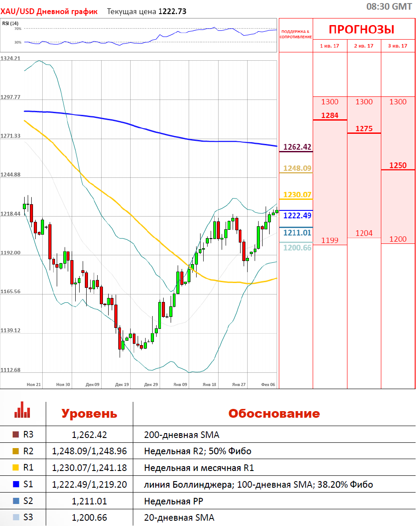Click the 'Янв 09' date on time axis

[180, 384]
